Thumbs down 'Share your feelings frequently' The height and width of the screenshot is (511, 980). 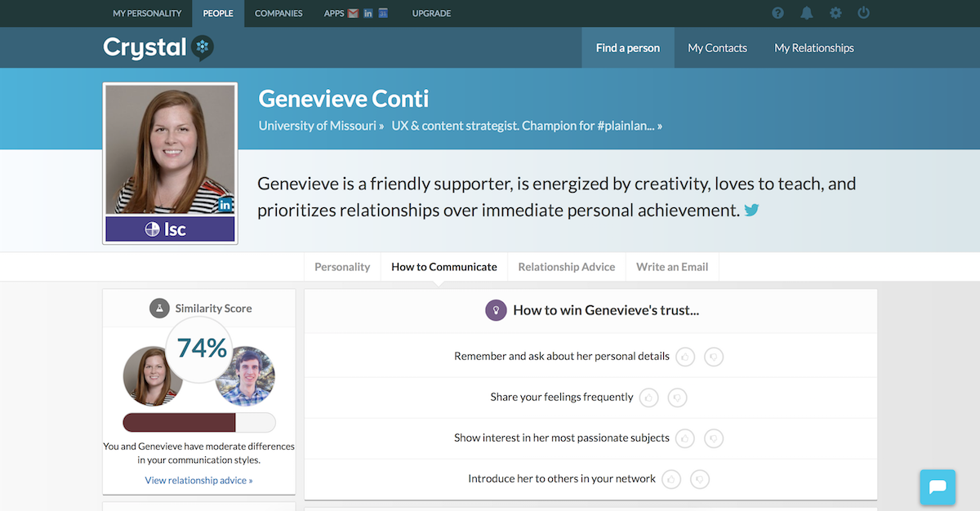(x=677, y=398)
